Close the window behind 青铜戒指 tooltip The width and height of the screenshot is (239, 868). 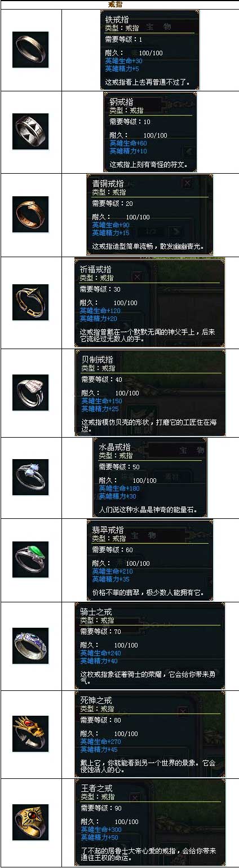tap(188, 183)
